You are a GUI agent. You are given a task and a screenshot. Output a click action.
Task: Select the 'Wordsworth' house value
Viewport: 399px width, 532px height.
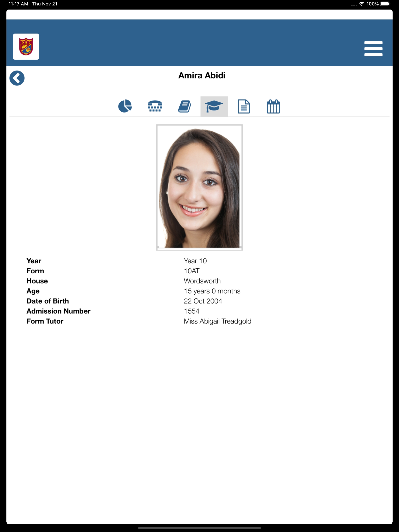pos(202,281)
